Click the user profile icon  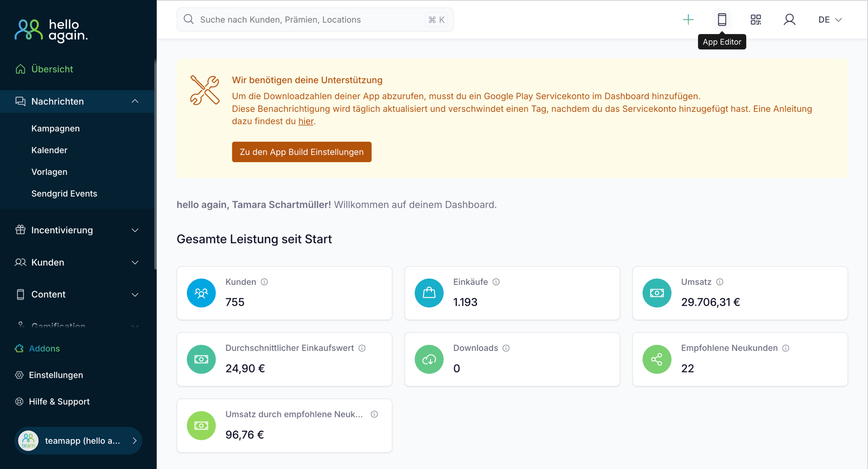click(789, 20)
